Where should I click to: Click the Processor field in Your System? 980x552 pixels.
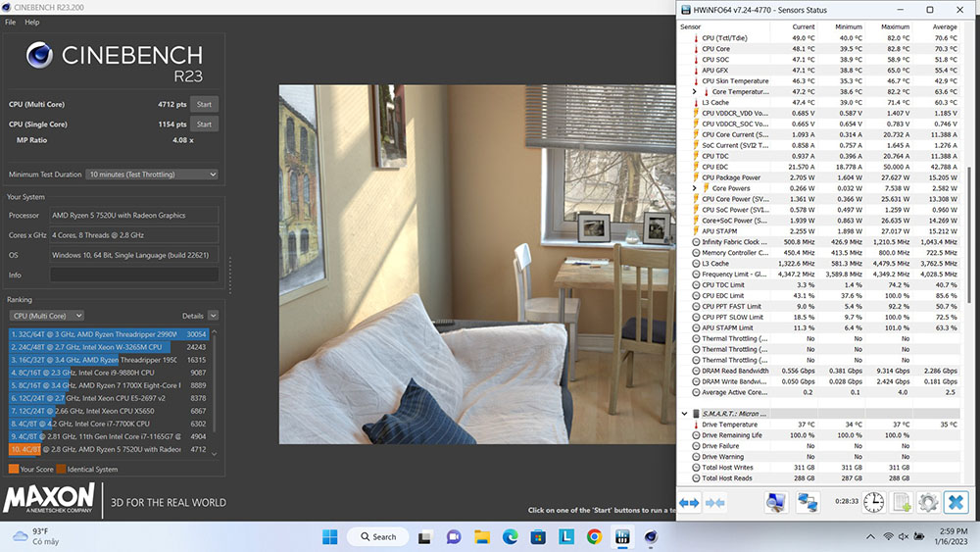click(x=134, y=215)
